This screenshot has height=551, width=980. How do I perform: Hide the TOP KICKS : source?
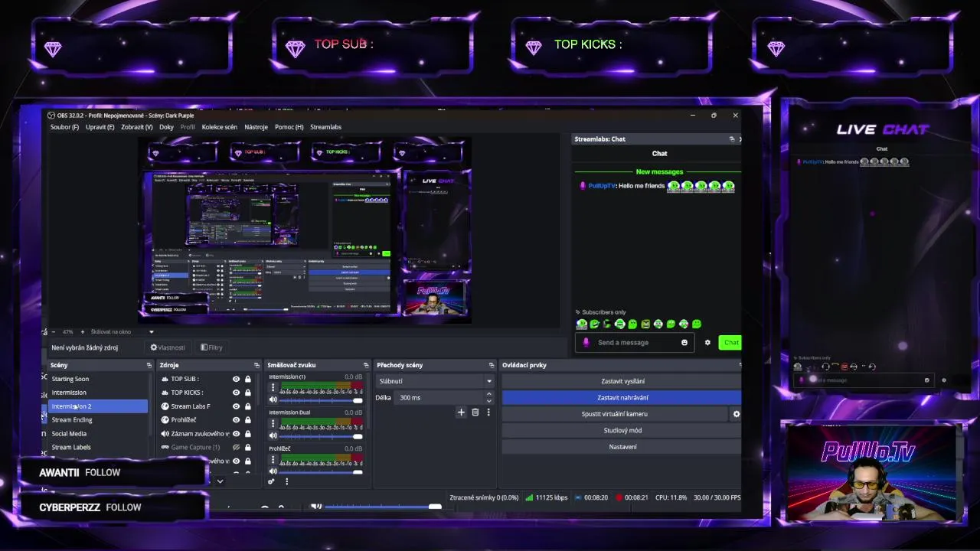[236, 393]
